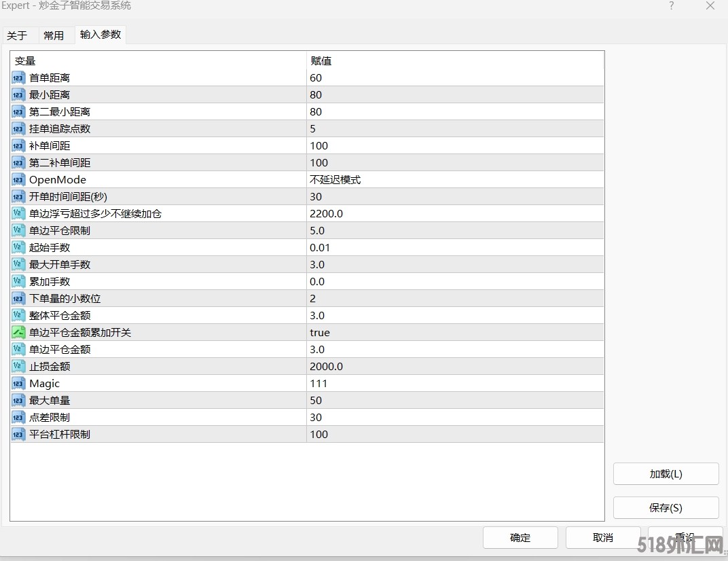Click the icon next to 起始手数

click(x=18, y=247)
